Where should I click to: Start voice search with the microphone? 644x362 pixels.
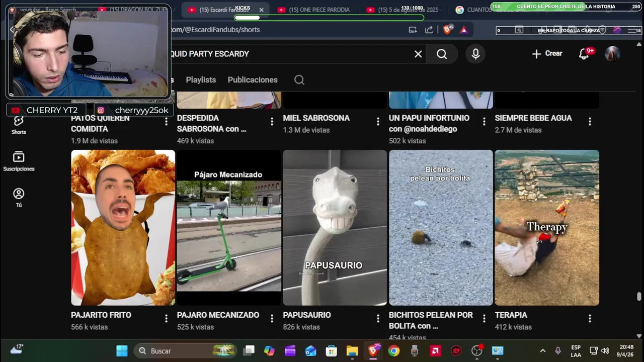[475, 54]
